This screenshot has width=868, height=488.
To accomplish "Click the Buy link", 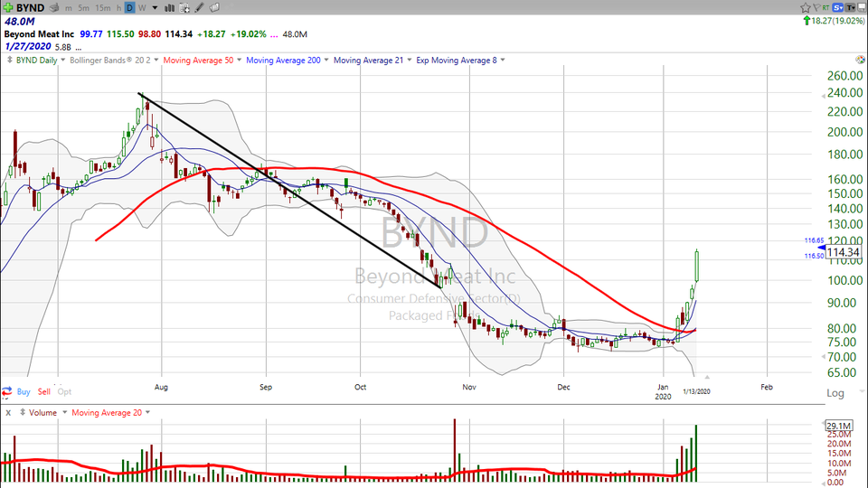I will [24, 391].
